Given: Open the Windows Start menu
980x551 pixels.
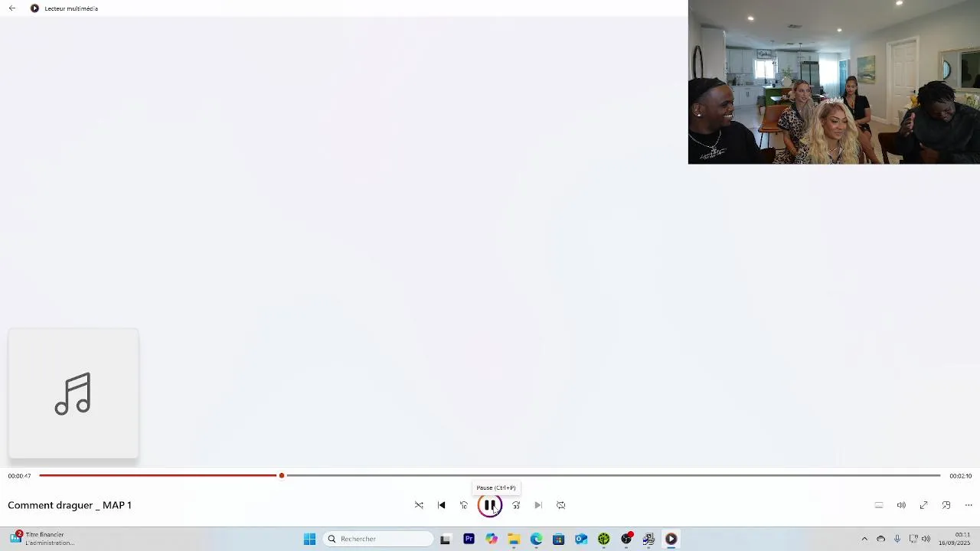Looking at the screenshot, I should pos(310,539).
